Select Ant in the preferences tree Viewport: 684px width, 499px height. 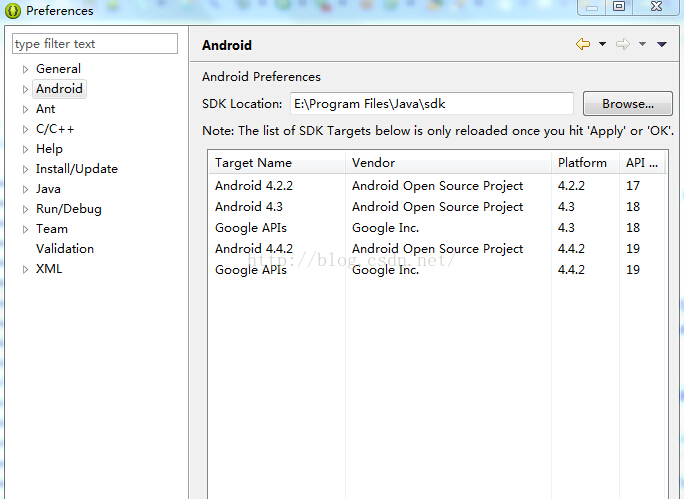[x=45, y=109]
